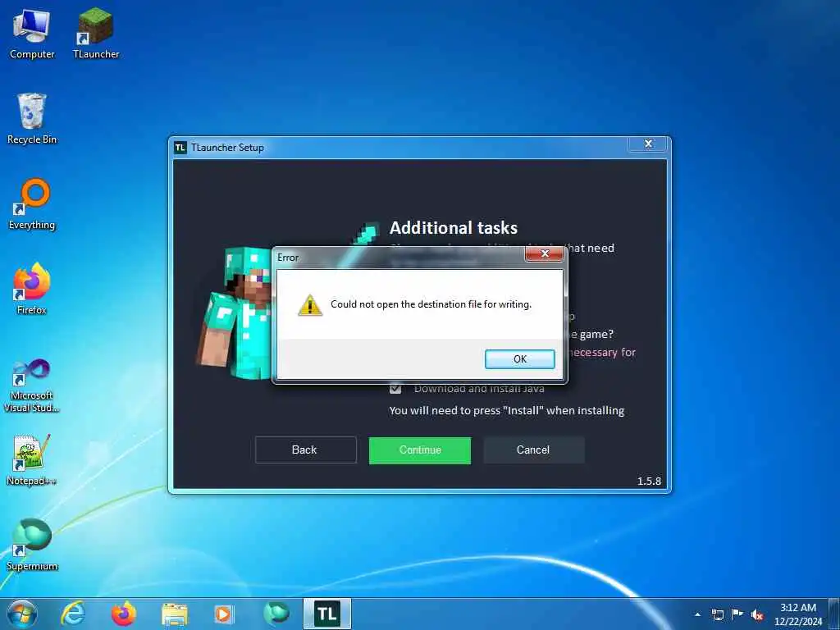Select the Firefox desktop shortcut
Viewport: 840px width, 630px height.
coord(32,290)
